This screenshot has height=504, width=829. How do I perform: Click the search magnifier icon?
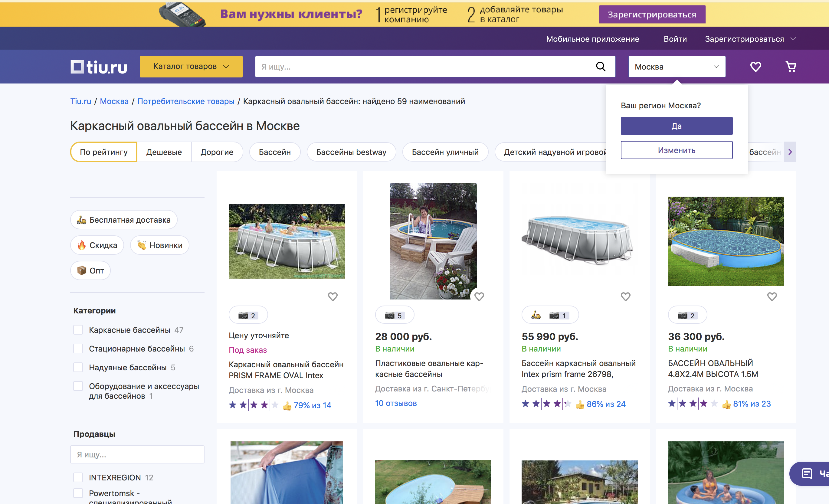(601, 67)
